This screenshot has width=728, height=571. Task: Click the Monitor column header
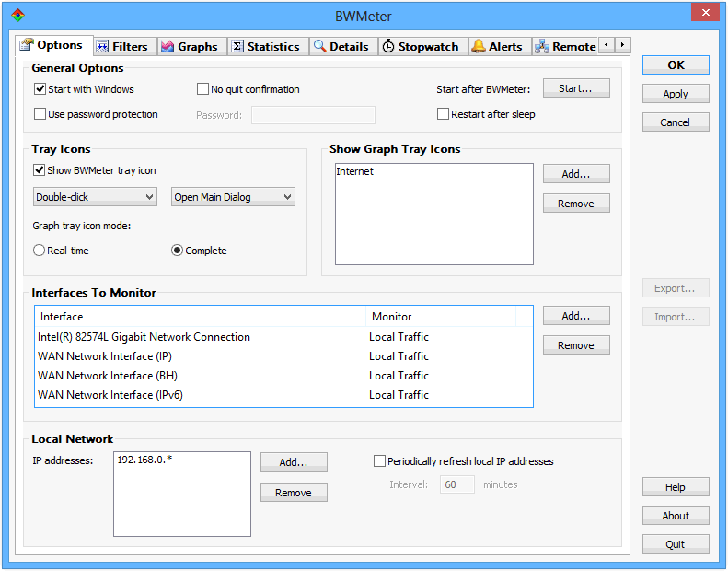point(441,317)
